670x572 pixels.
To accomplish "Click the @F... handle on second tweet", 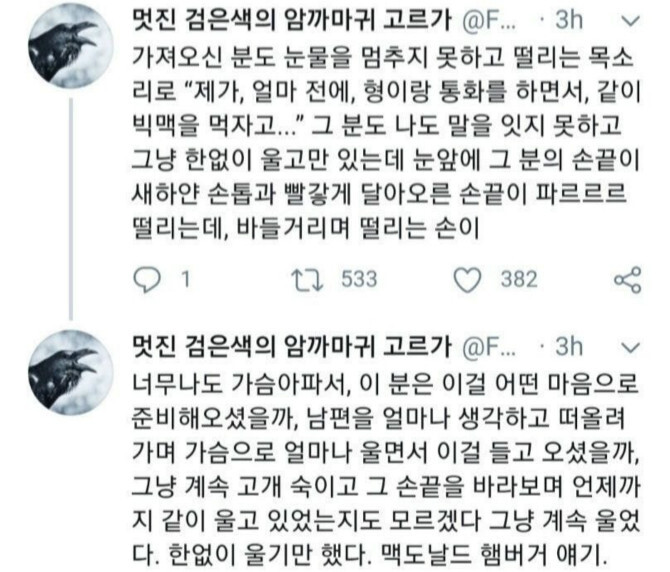I will [489, 348].
